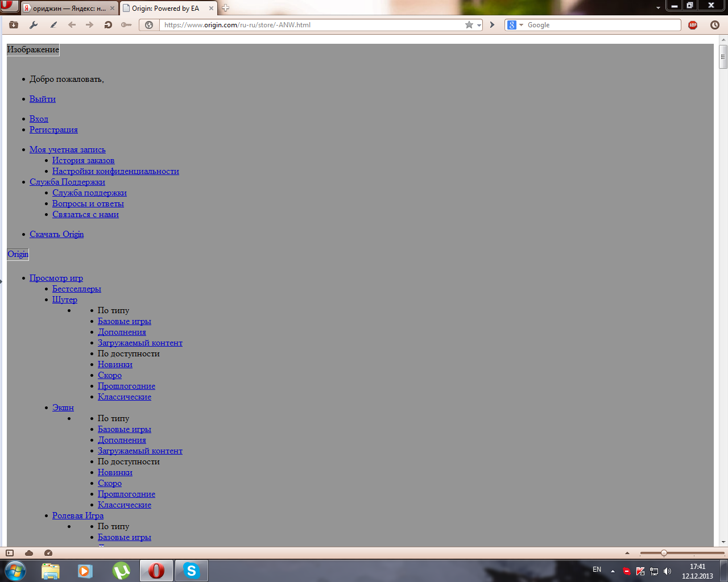Click the volume speaker tray icon
This screenshot has width=728, height=582.
point(668,571)
